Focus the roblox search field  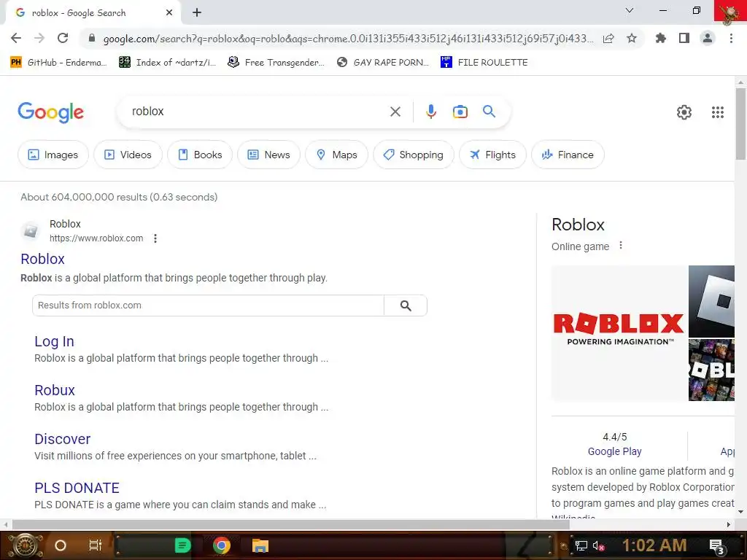(255, 112)
